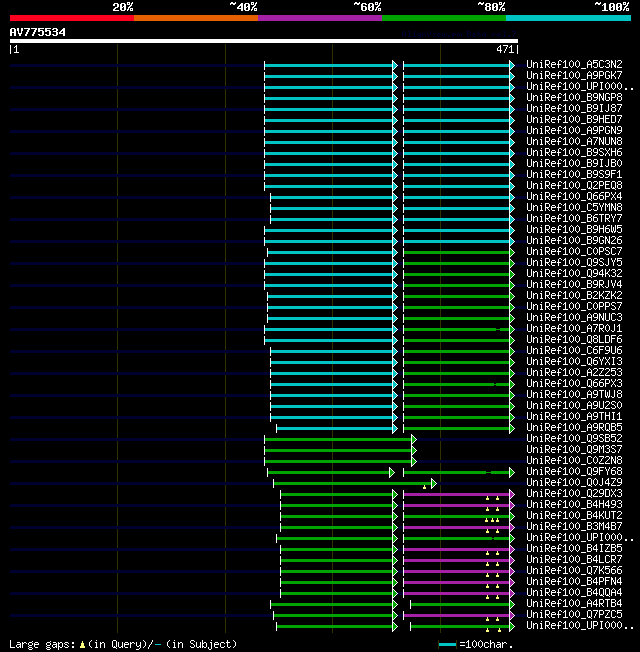Screen dimensions: 640x652
Task: Click the white query sequence bar
Action: (x=264, y=41)
